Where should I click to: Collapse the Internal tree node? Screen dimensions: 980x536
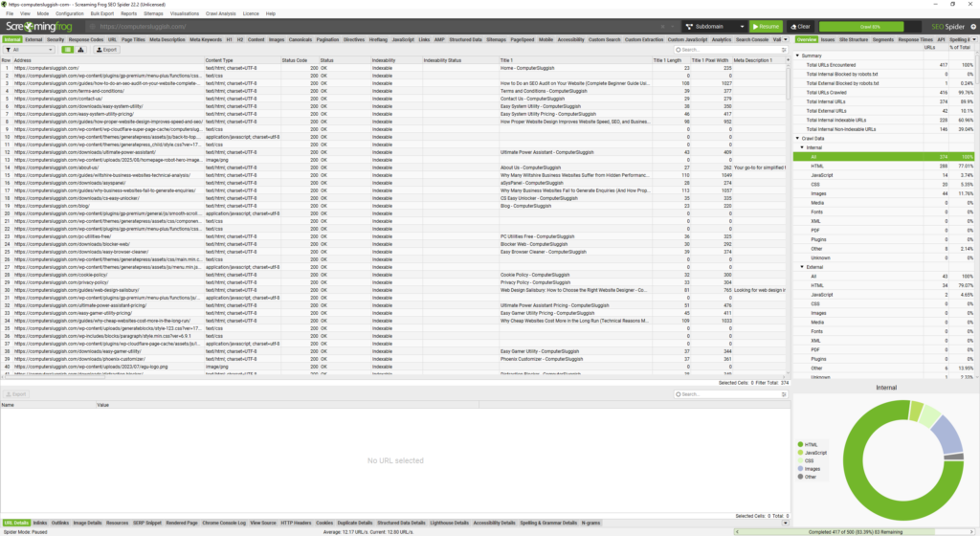pos(803,147)
